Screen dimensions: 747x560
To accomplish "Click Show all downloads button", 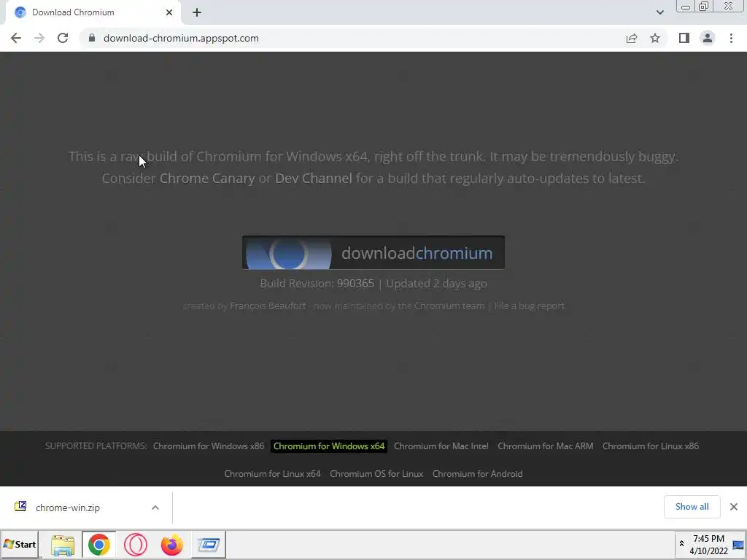I will [x=692, y=507].
